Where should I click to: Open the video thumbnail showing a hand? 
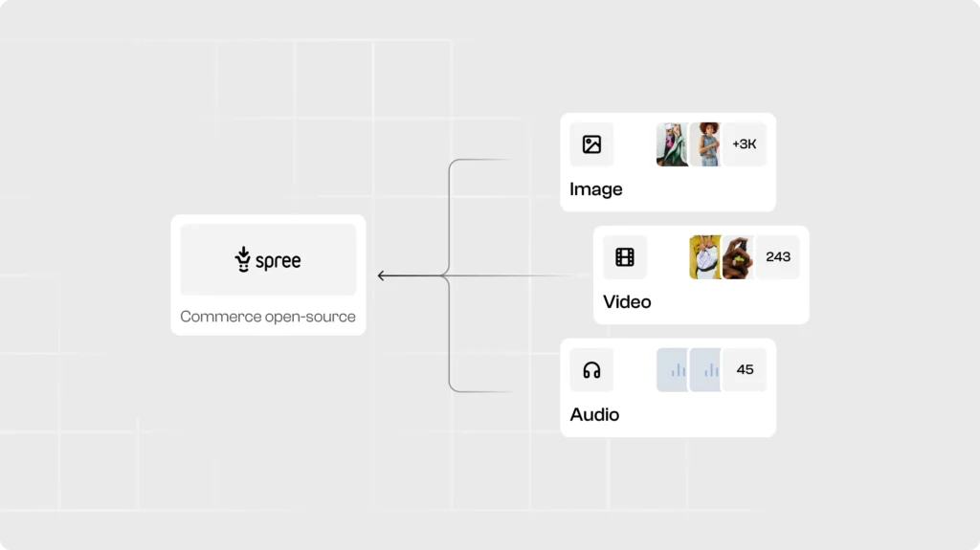point(739,257)
